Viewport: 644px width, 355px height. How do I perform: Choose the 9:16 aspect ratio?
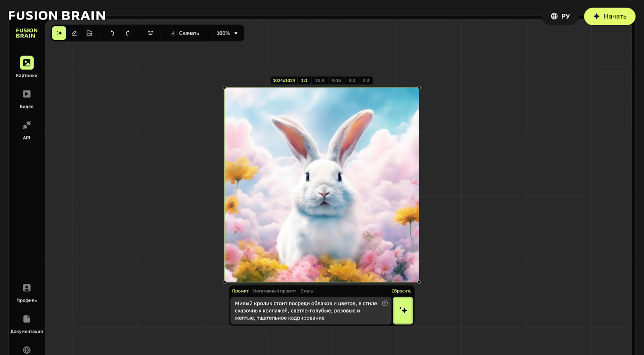pos(336,80)
